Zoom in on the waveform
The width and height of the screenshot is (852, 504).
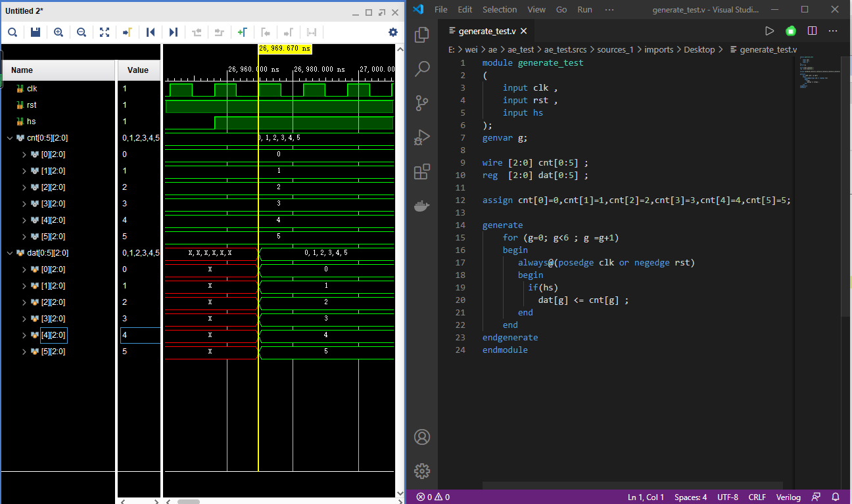59,32
